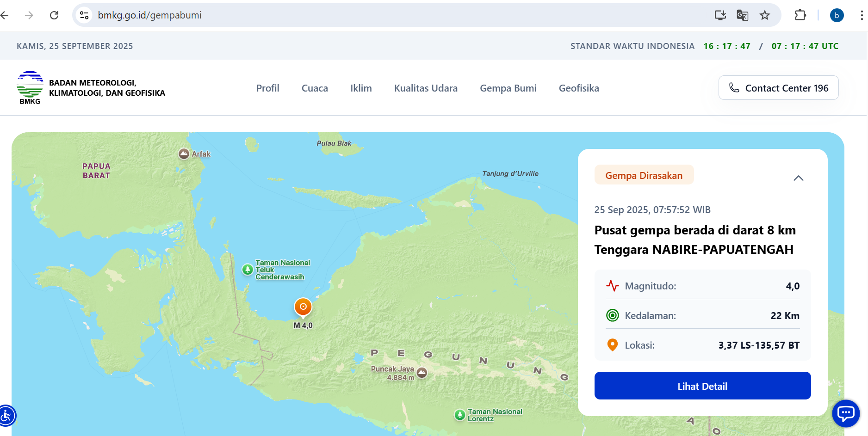The image size is (868, 436).
Task: Click the Google Translate icon in address bar
Action: (x=742, y=15)
